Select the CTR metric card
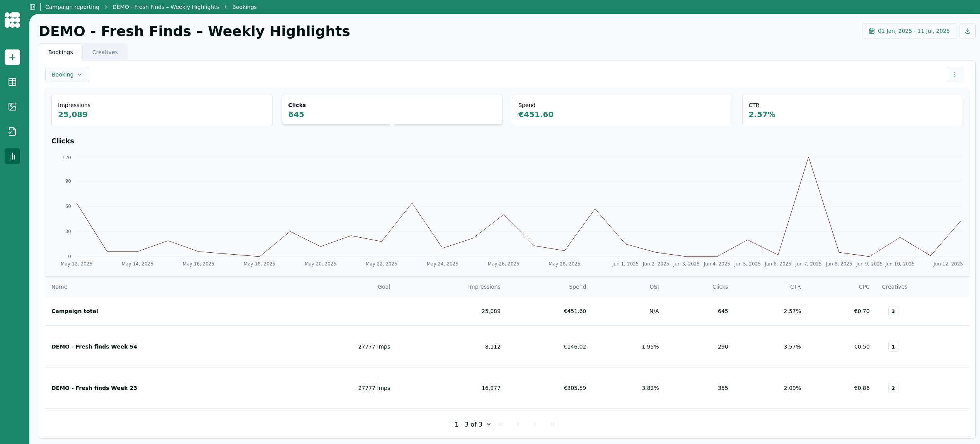Screen dimensions: 980x444 coord(852,110)
